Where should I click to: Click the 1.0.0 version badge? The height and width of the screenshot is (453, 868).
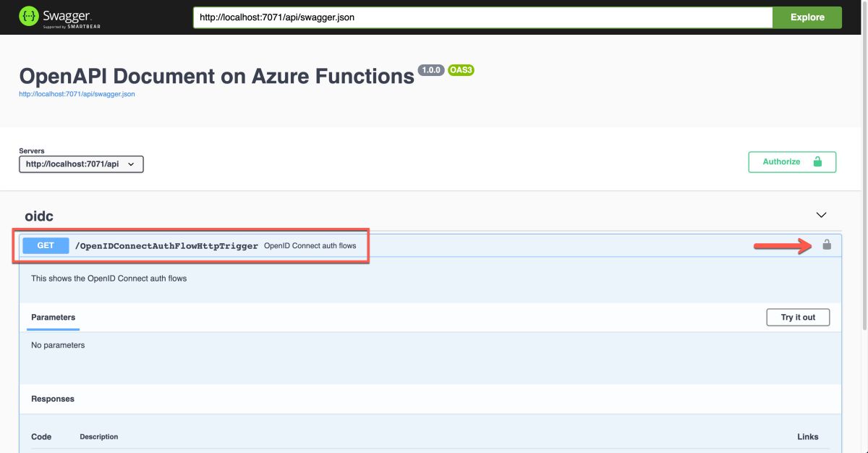pos(431,70)
